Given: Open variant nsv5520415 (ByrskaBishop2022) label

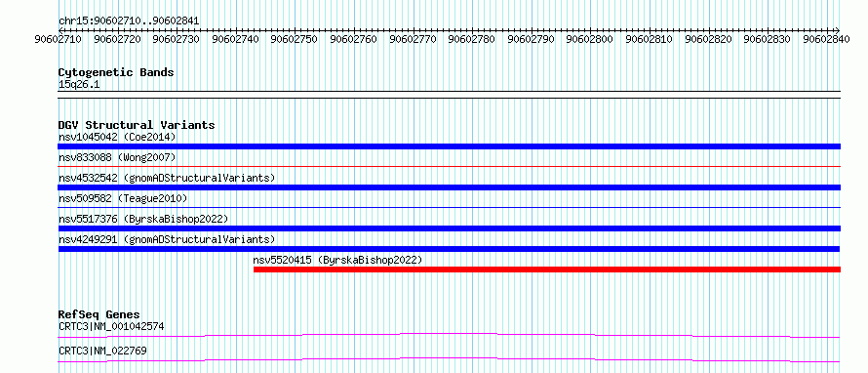Looking at the screenshot, I should click(337, 260).
